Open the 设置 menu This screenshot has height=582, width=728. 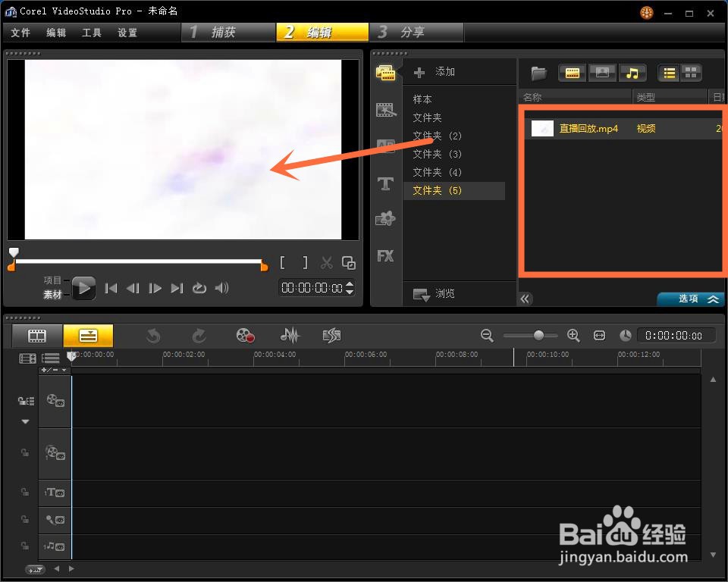[127, 33]
